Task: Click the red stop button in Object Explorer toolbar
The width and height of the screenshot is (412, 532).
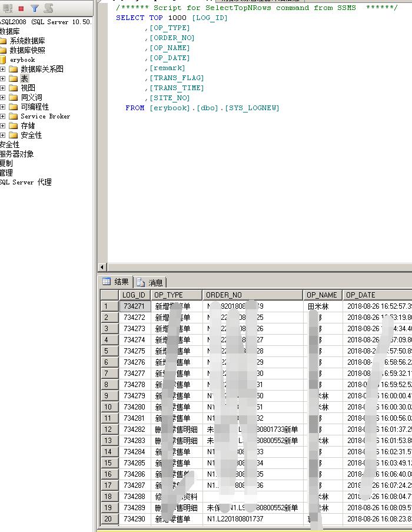Action: click(21, 8)
